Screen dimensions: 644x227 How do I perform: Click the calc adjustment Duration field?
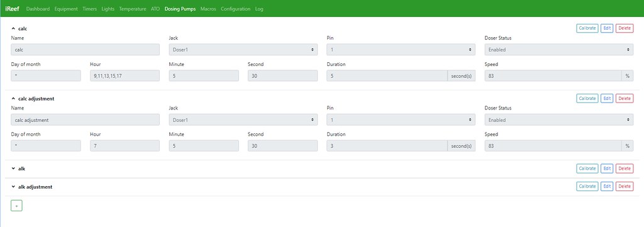click(x=387, y=146)
